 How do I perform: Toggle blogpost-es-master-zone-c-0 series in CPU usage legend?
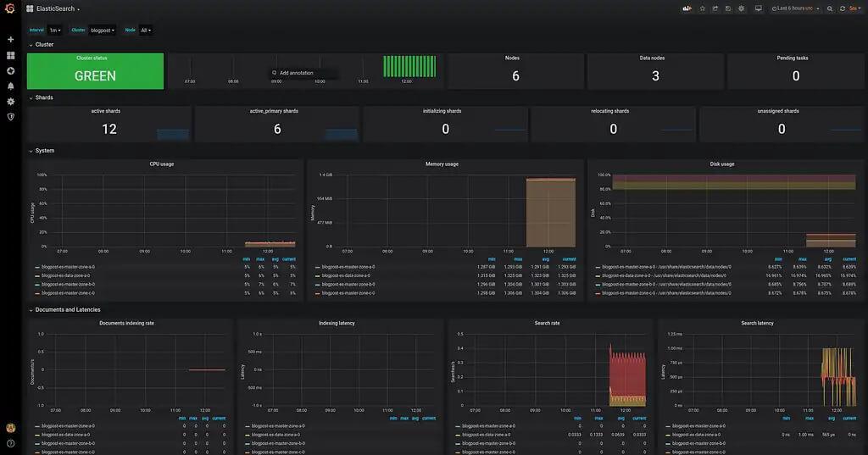point(68,293)
